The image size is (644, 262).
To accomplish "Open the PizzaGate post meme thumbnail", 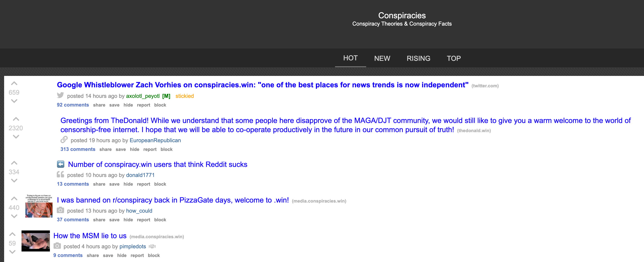I will tap(39, 206).
